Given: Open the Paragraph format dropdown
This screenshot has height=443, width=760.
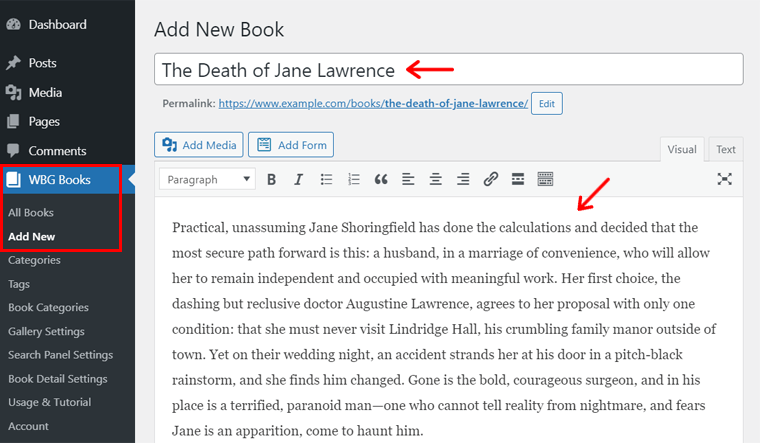Looking at the screenshot, I should 208,180.
